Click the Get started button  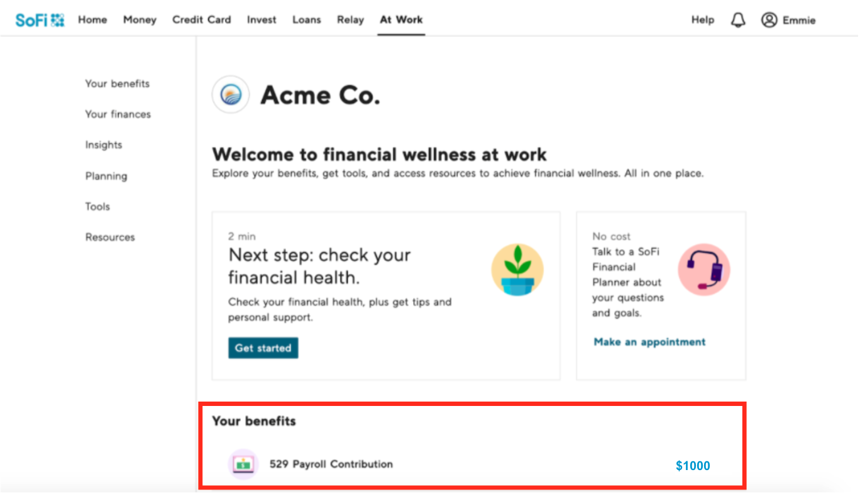(263, 348)
